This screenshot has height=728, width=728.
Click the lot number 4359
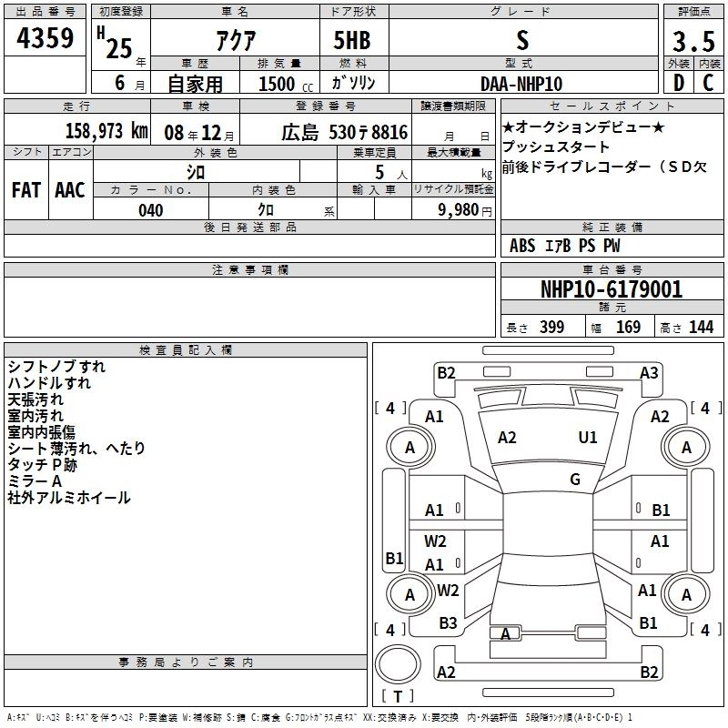click(45, 37)
